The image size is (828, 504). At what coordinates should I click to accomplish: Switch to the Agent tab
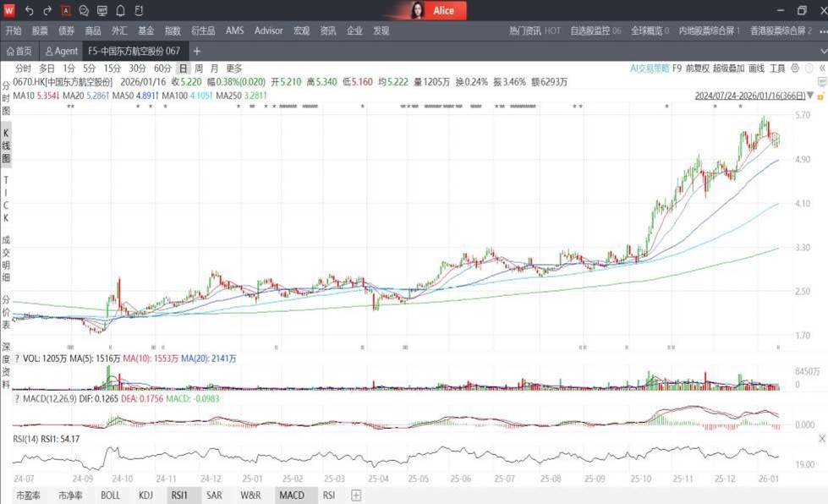tap(62, 52)
